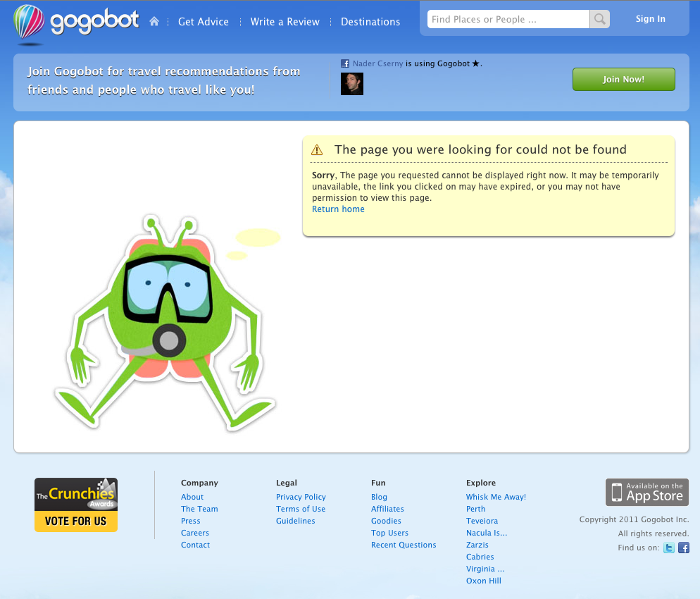Open Get Advice menu
The image size is (700, 599).
coord(203,22)
